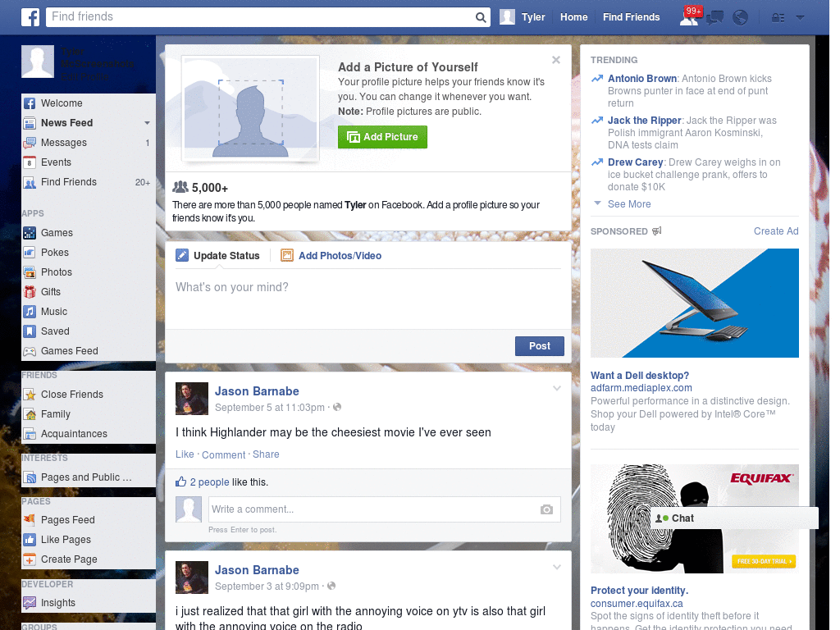840x630 pixels.
Task: Open Jack the Ripper trending topic
Action: click(x=645, y=121)
